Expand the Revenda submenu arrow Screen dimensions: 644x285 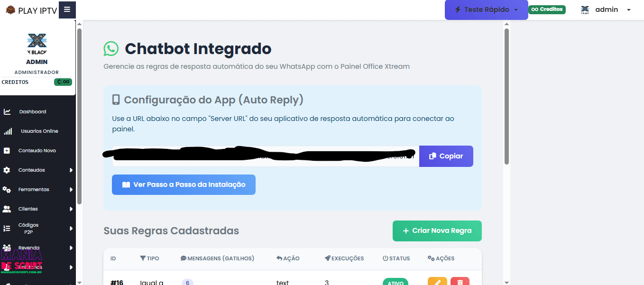71,248
